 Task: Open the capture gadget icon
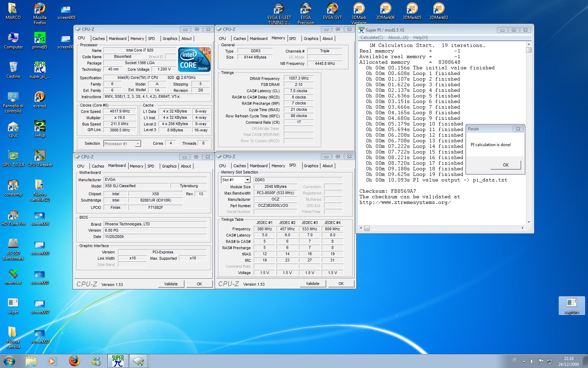[572, 306]
